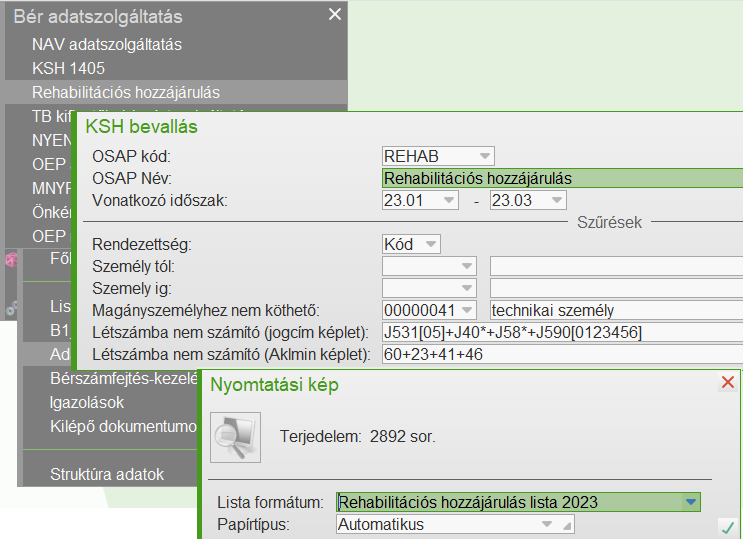Click the jogcím képlet formula field
Image resolution: width=743 pixels, height=543 pixels.
point(562,332)
